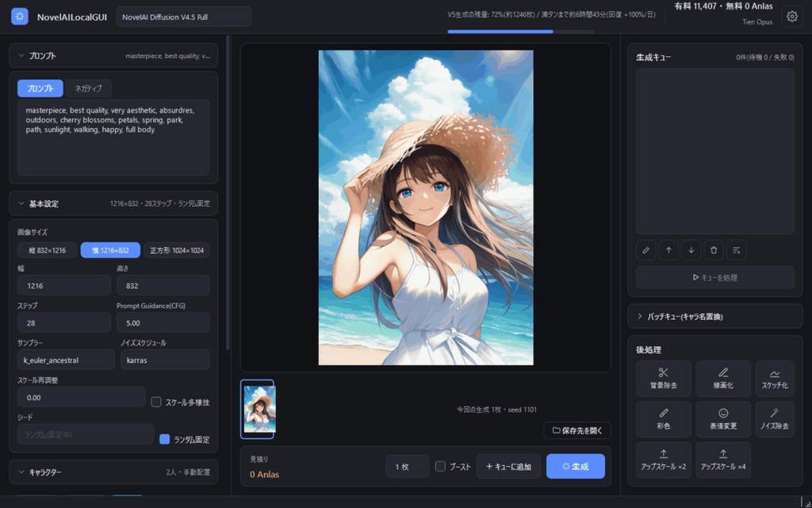The image size is (812, 508).
Task: Upscale the image with アップスケール ×4
Action: click(723, 460)
